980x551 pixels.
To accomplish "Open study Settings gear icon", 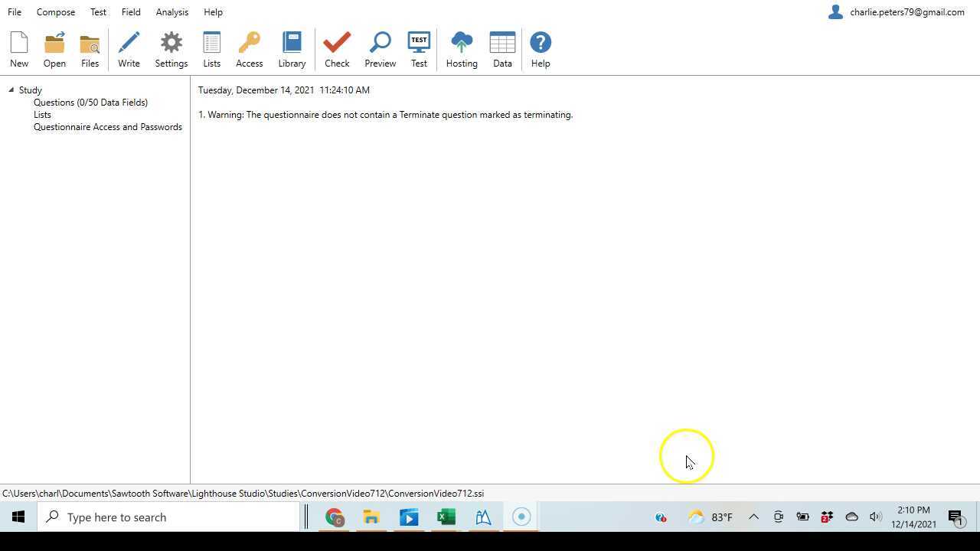I will coord(171,48).
